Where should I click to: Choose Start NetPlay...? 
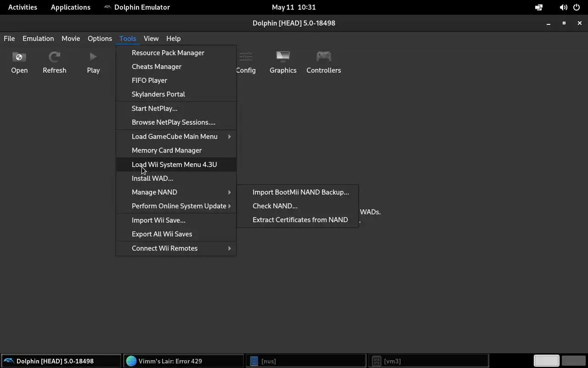(x=176, y=109)
